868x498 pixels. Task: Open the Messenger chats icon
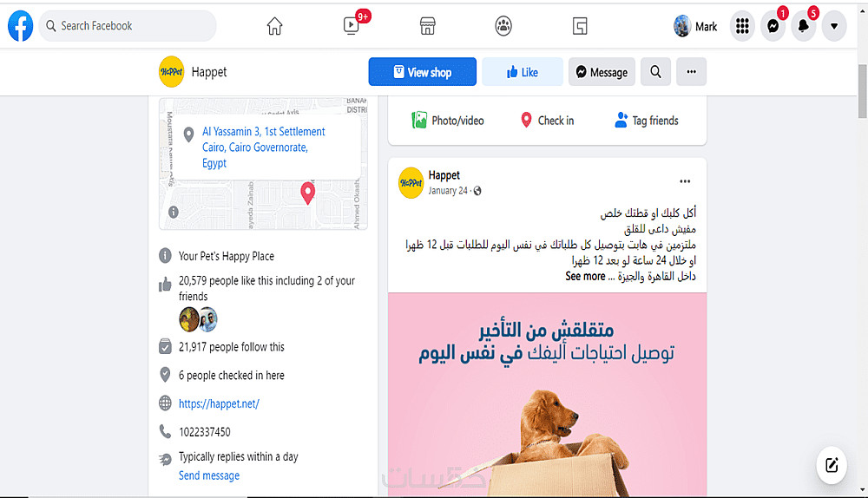773,26
